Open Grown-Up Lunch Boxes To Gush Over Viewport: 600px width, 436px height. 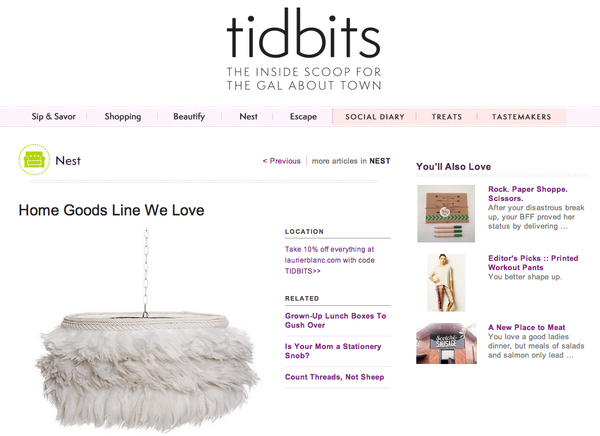(x=335, y=320)
